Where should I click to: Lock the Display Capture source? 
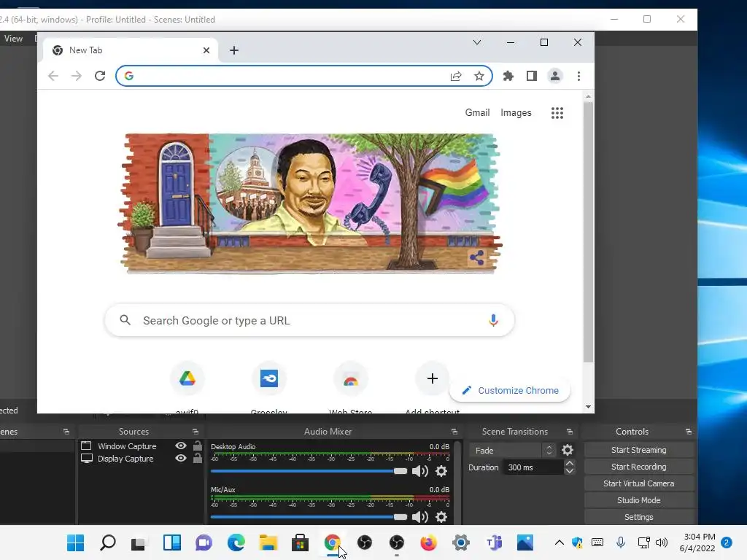point(197,458)
